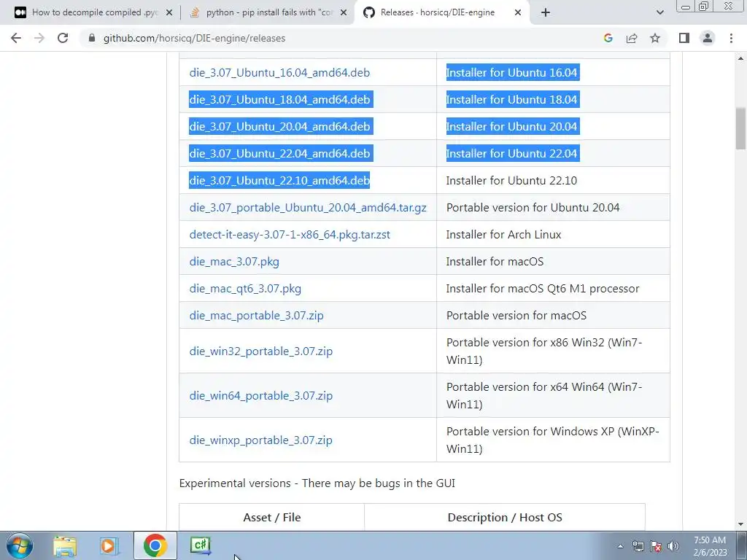Click 'Installer for Ubuntu 16.04' description
Screen dimensions: 747x560
(511, 73)
